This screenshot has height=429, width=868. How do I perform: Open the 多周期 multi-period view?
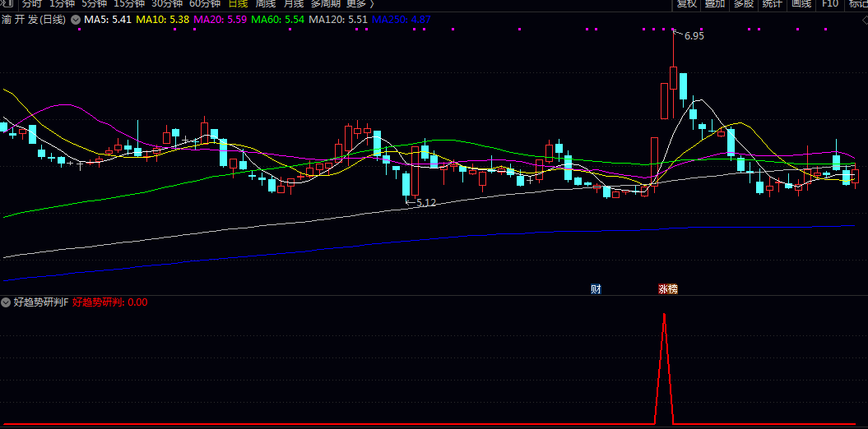[326, 3]
